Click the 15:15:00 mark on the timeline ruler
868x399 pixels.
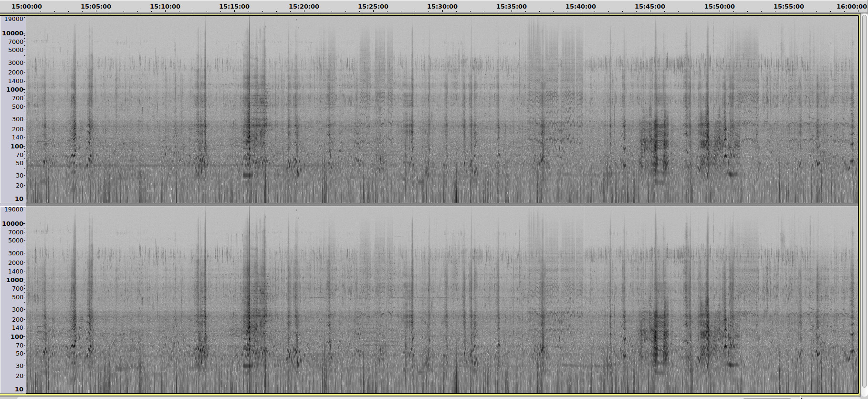(x=234, y=7)
